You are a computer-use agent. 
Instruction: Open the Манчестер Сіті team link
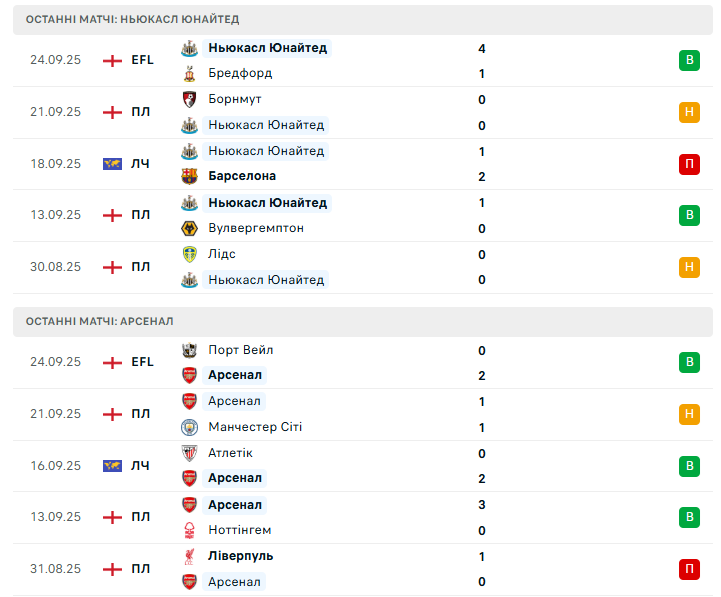255,427
